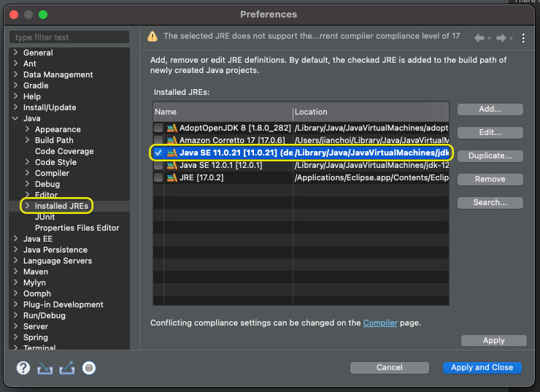This screenshot has height=392, width=540.
Task: Click the Add... button
Action: [490, 109]
